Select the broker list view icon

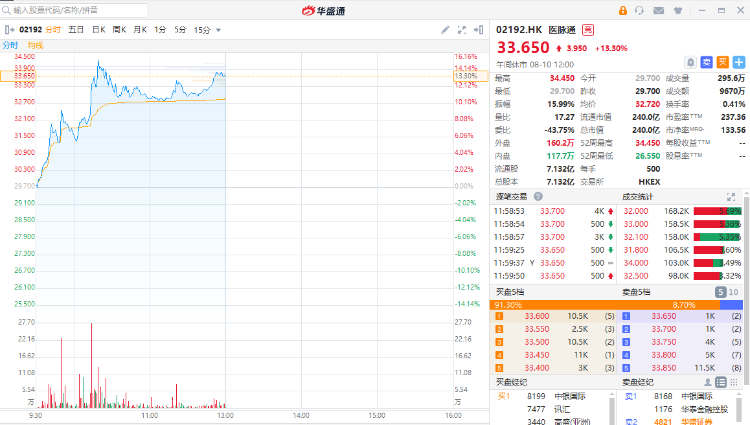720,382
